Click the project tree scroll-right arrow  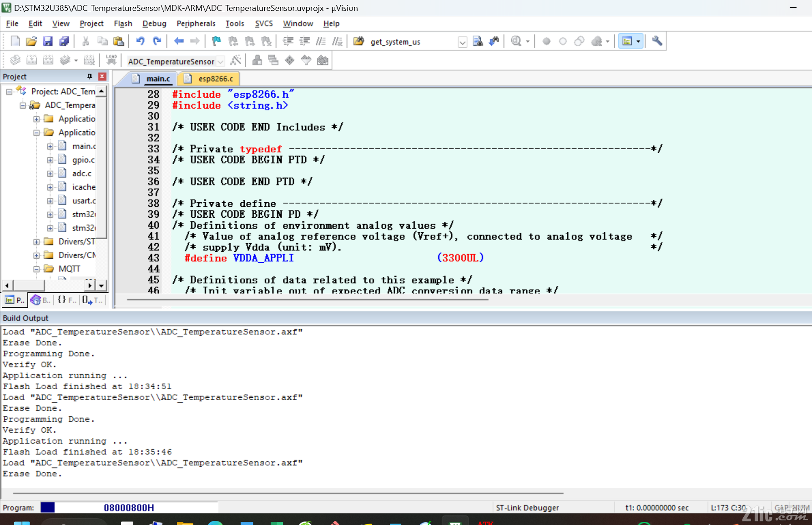90,285
